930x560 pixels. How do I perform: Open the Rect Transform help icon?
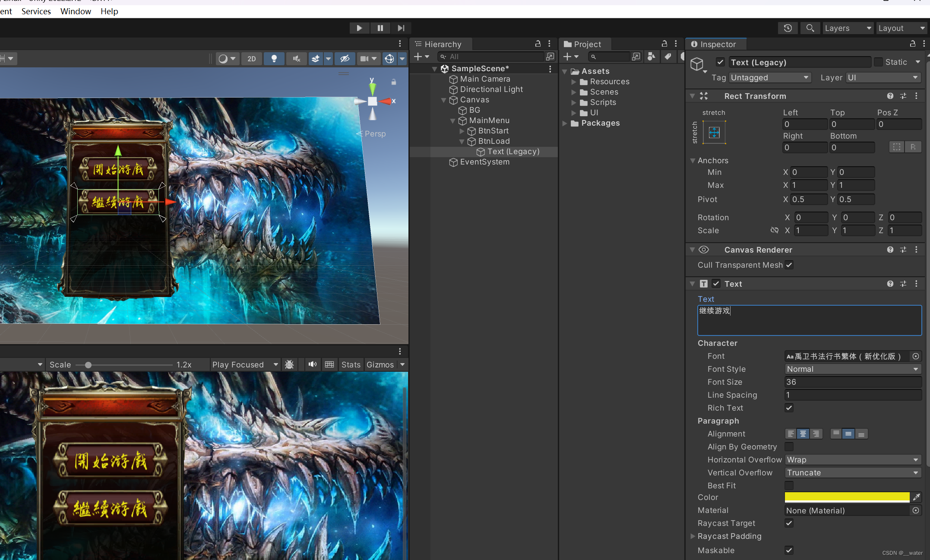pos(890,96)
